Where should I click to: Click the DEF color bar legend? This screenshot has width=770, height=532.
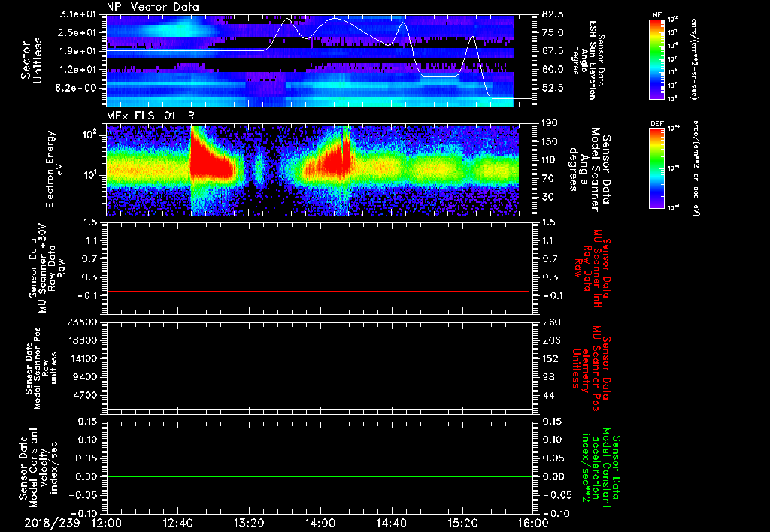click(x=656, y=168)
